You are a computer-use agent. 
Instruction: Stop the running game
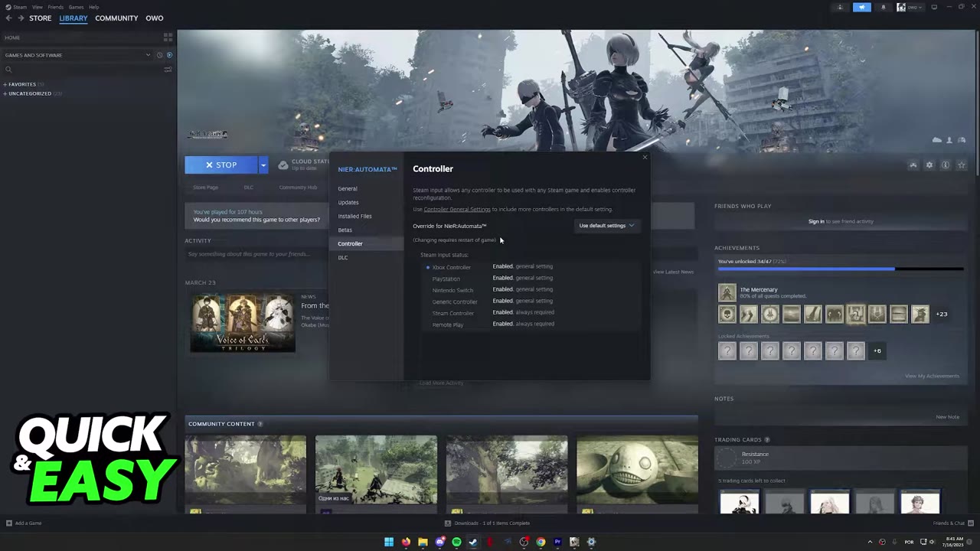(x=221, y=165)
